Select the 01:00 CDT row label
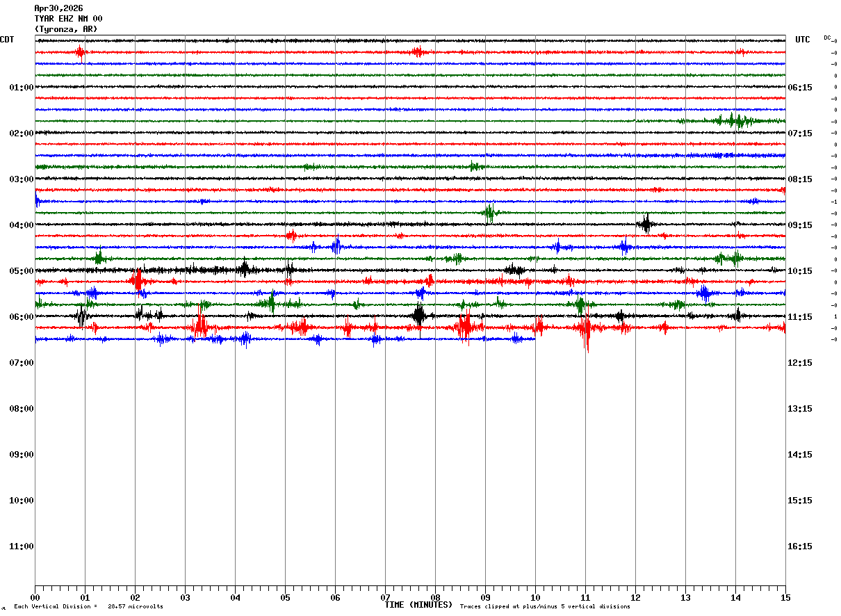Screen dimensions: 841x616 pos(22,88)
